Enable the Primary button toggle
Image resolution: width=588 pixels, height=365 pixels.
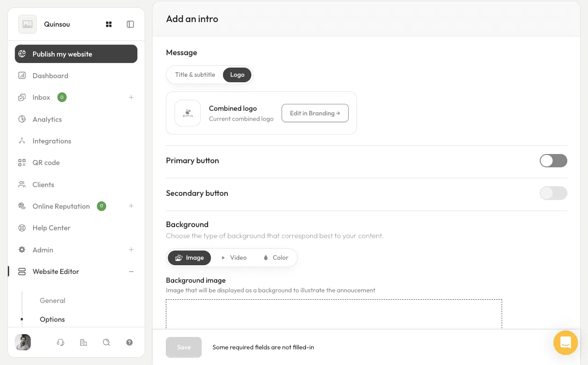[554, 160]
